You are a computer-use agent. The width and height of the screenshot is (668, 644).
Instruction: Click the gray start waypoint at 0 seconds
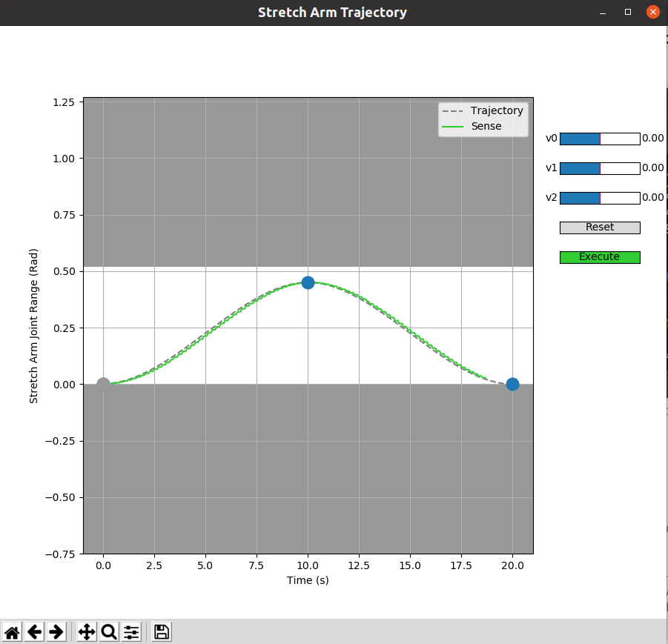coord(103,384)
